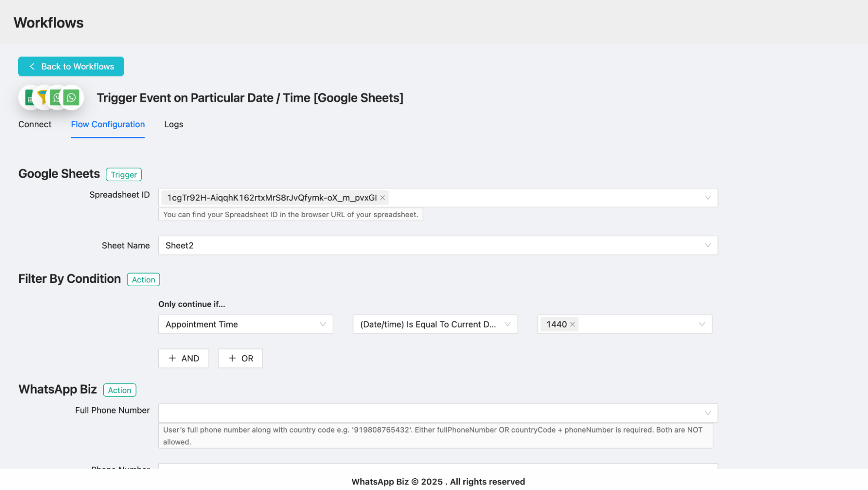Switch to the Connect tab
The width and height of the screenshot is (868, 490).
[35, 125]
